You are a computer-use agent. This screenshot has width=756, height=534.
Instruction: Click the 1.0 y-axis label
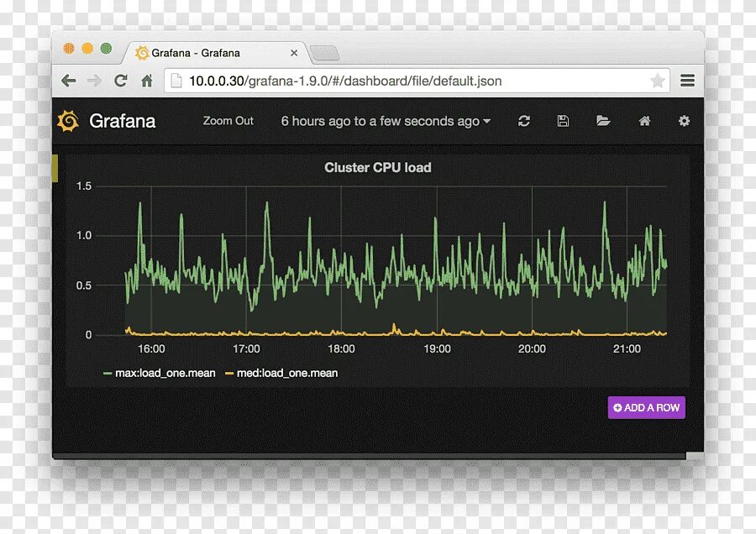click(x=84, y=236)
